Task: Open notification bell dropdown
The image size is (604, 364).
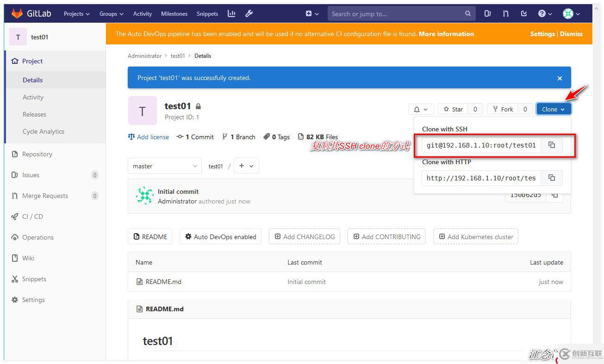Action: click(x=421, y=109)
